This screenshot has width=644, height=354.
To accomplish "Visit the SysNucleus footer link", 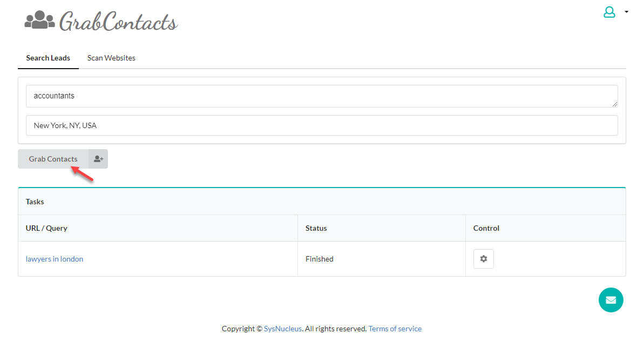I will [283, 329].
